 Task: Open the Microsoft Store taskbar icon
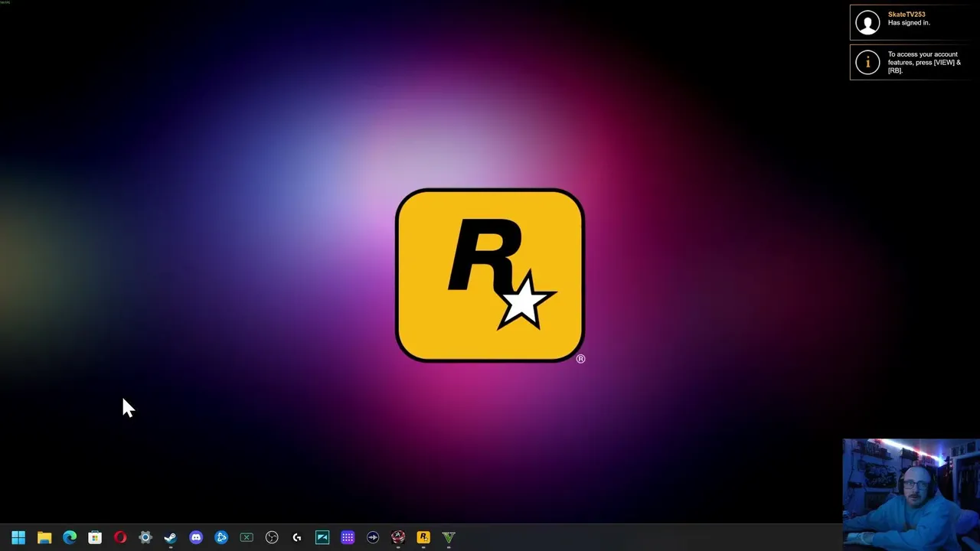click(95, 537)
